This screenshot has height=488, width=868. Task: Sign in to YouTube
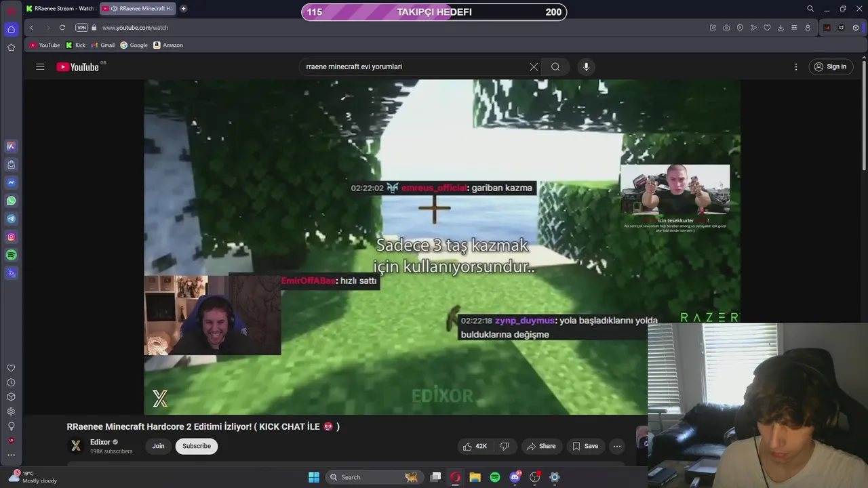[x=831, y=66]
